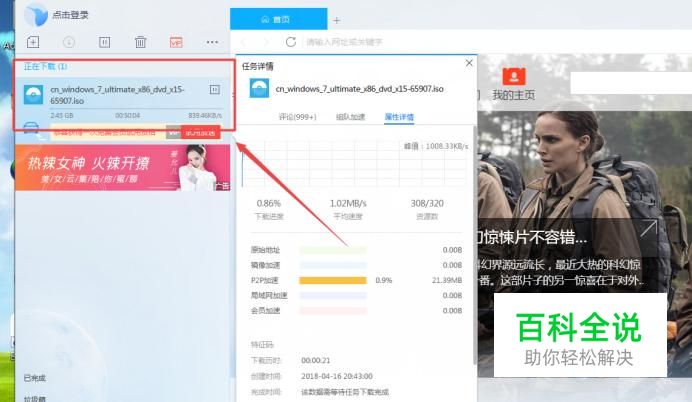Click the 局域网加速 row label
The height and width of the screenshot is (402, 692).
[269, 295]
